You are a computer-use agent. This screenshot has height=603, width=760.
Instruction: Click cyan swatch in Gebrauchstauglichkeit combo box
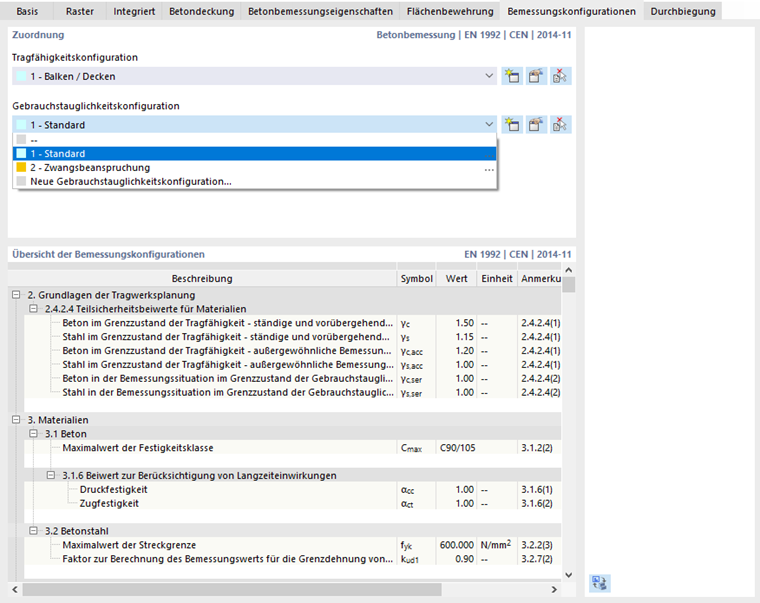coord(21,125)
